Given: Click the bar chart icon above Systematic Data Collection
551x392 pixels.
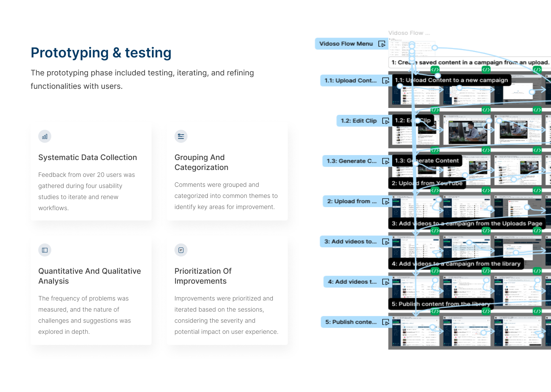Looking at the screenshot, I should pos(45,137).
